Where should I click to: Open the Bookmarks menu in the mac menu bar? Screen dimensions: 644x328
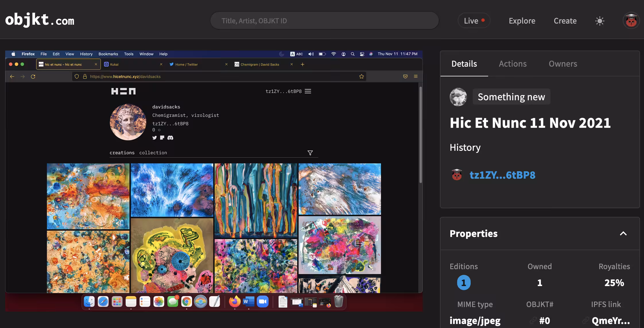pos(108,54)
